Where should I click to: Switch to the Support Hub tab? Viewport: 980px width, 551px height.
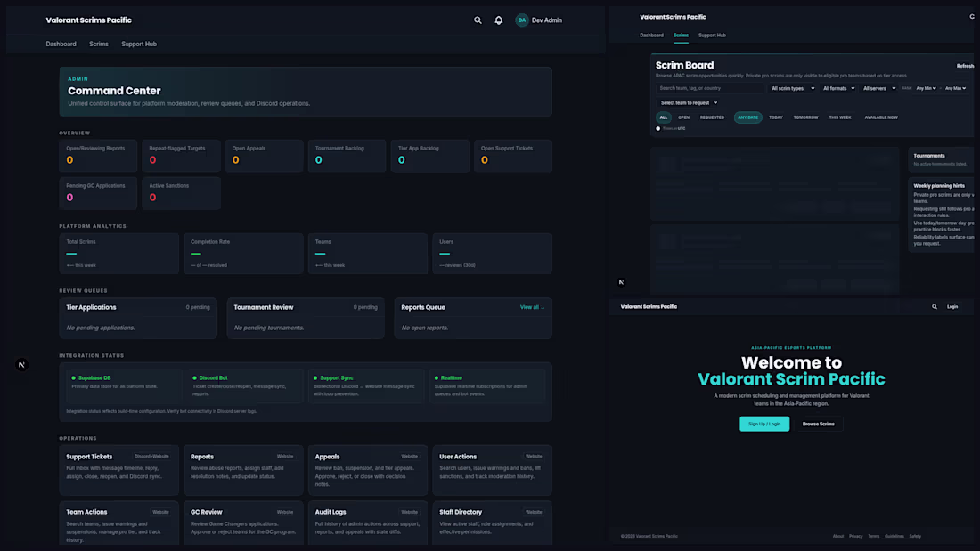coord(139,43)
